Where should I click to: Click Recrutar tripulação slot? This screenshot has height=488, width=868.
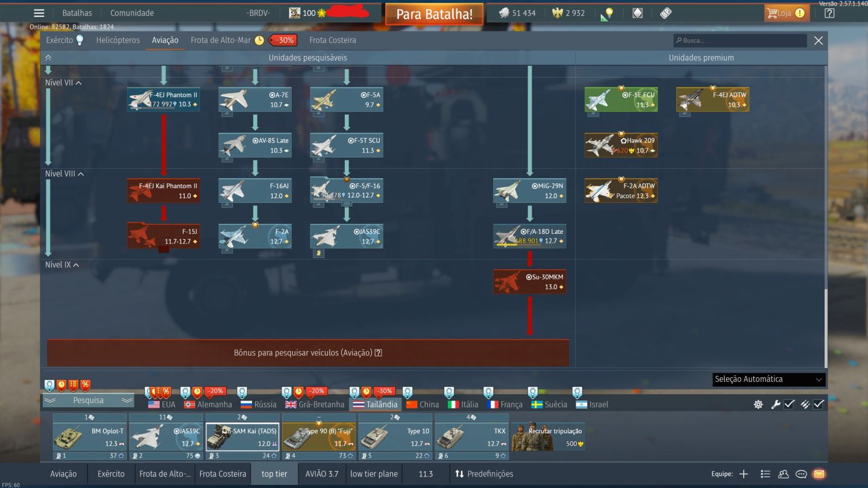click(x=548, y=436)
